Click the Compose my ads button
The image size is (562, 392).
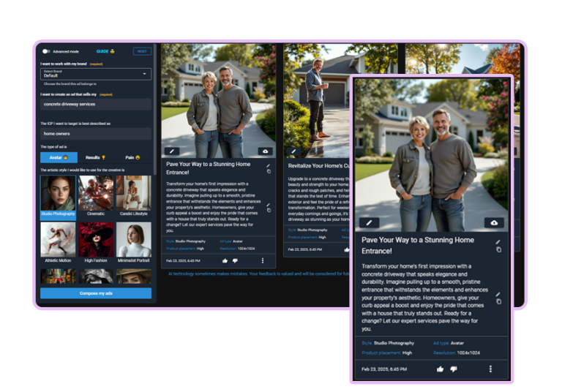coord(95,293)
